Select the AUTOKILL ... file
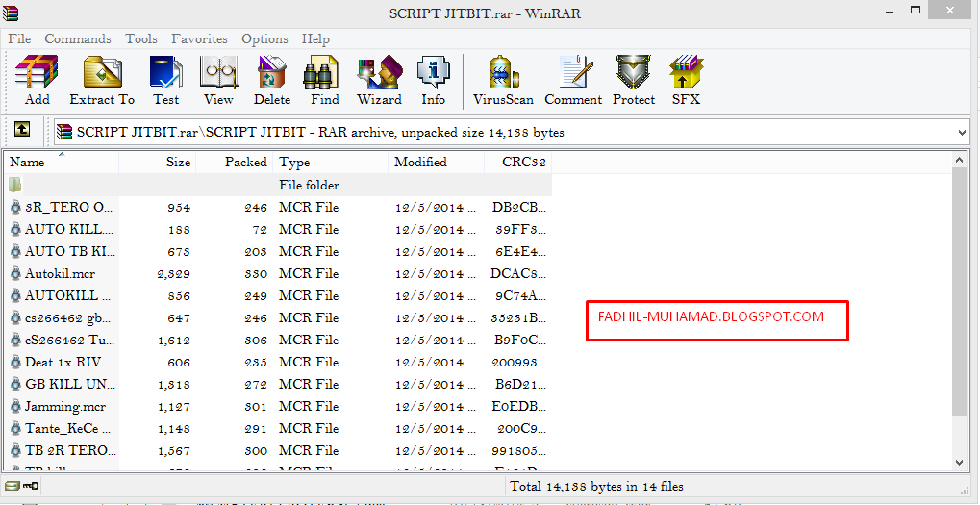This screenshot has width=980, height=505. point(278,295)
